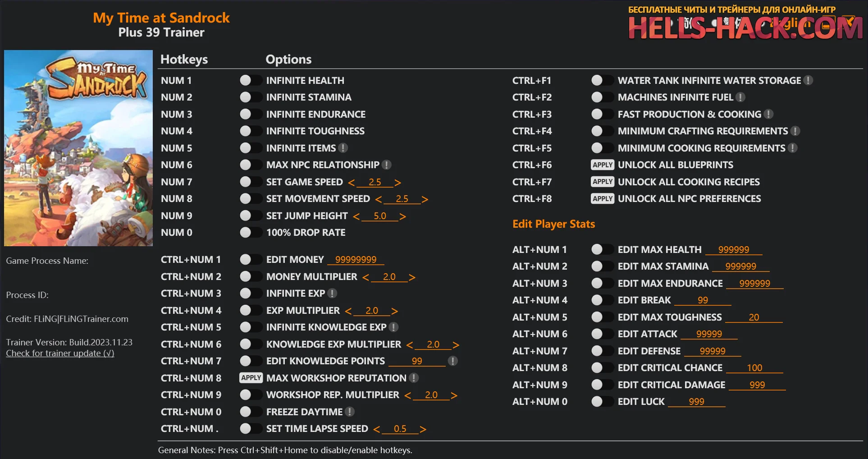Toggle Edit Max Toughness switch
The width and height of the screenshot is (868, 459).
tap(602, 317)
